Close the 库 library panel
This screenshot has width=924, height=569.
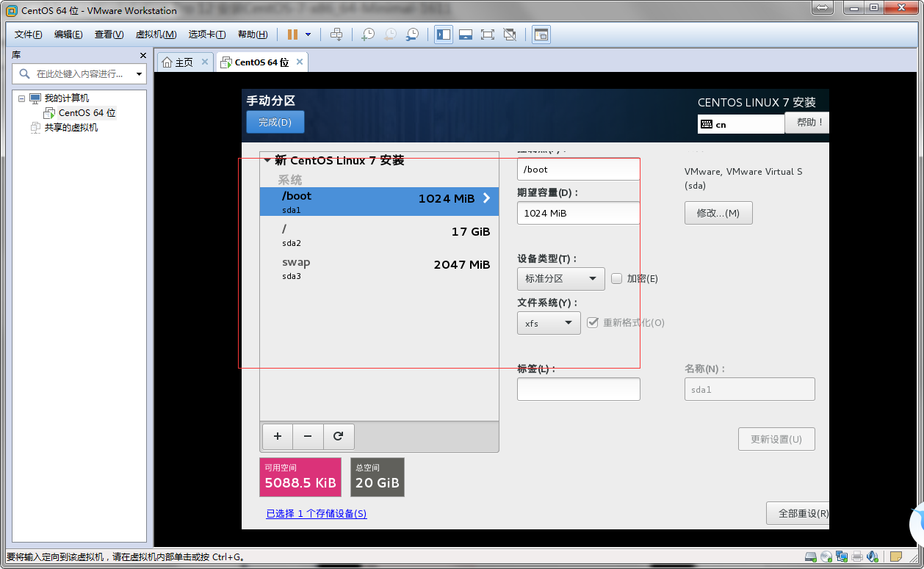pyautogui.click(x=143, y=55)
